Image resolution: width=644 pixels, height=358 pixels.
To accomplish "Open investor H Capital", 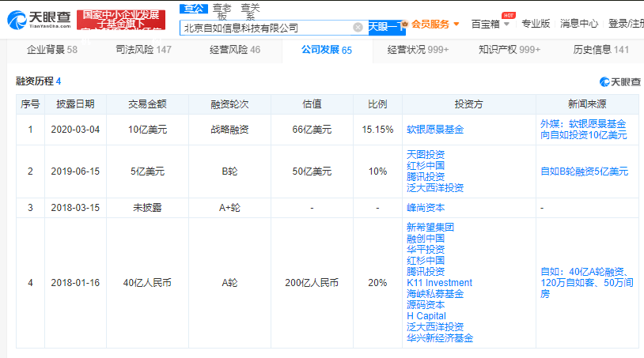I will pos(426,316).
